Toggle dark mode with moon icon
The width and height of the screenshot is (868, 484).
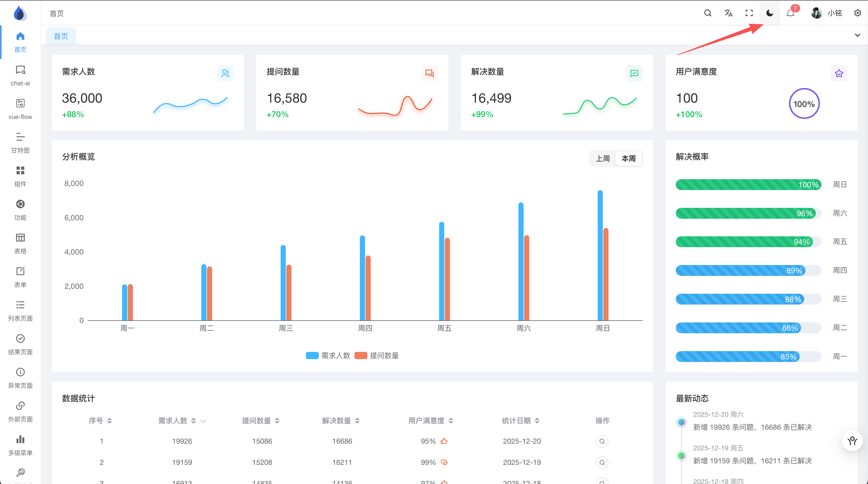pyautogui.click(x=770, y=13)
